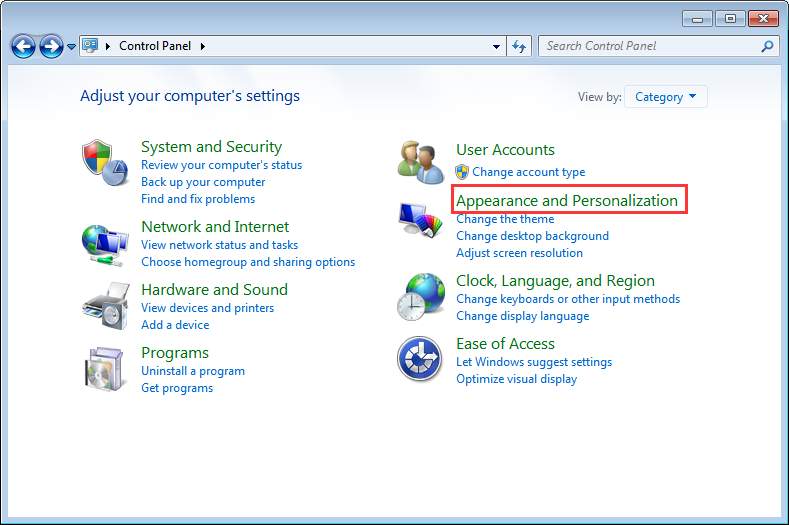The image size is (789, 525).
Task: Open the View by Category dropdown
Action: pos(665,97)
